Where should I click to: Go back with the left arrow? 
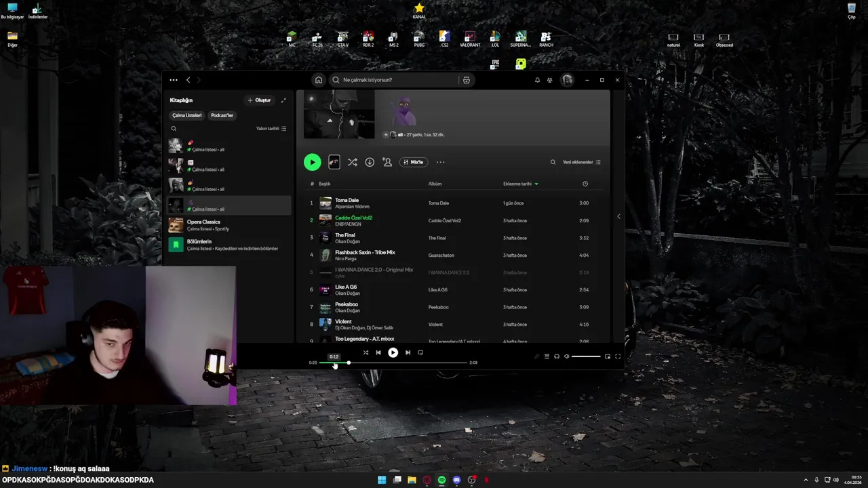(x=189, y=80)
